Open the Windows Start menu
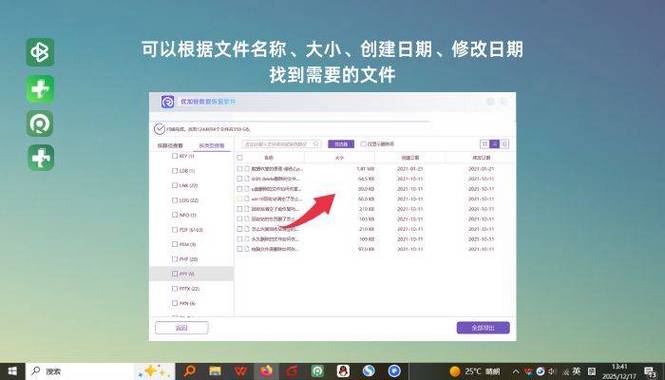The height and width of the screenshot is (380, 665). (x=12, y=372)
